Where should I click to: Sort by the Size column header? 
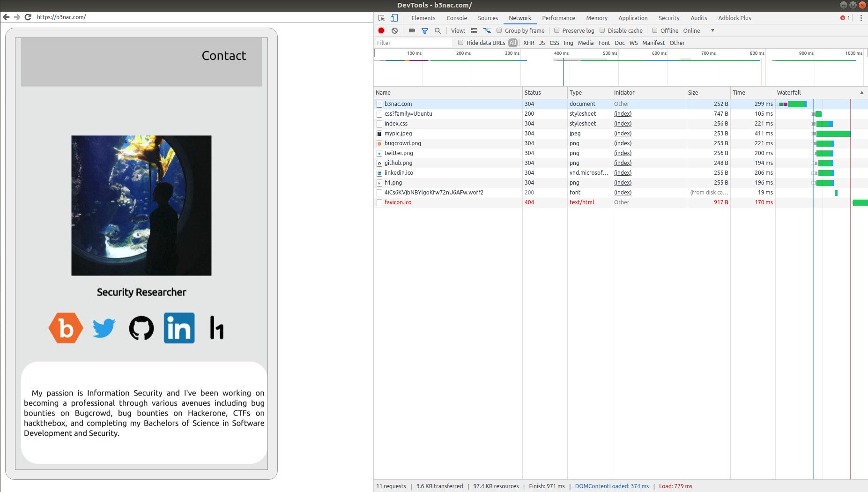(708, 93)
